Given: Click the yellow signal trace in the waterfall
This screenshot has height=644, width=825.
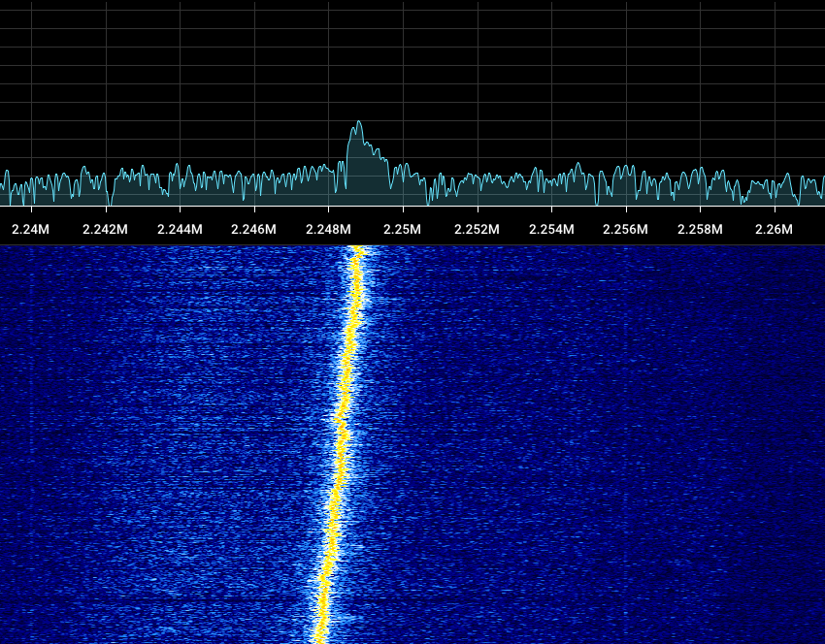Looking at the screenshot, I should (341, 444).
